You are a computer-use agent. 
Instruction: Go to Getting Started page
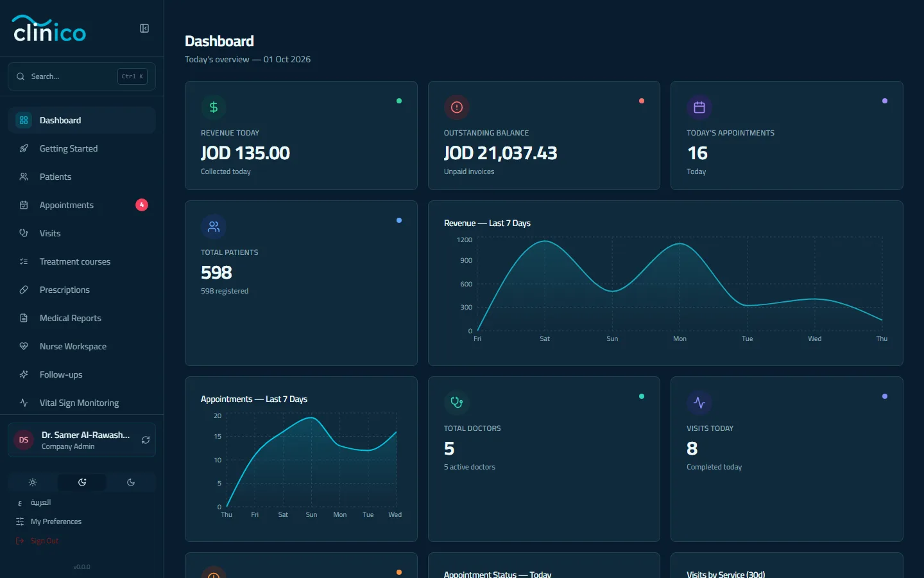pyautogui.click(x=81, y=148)
